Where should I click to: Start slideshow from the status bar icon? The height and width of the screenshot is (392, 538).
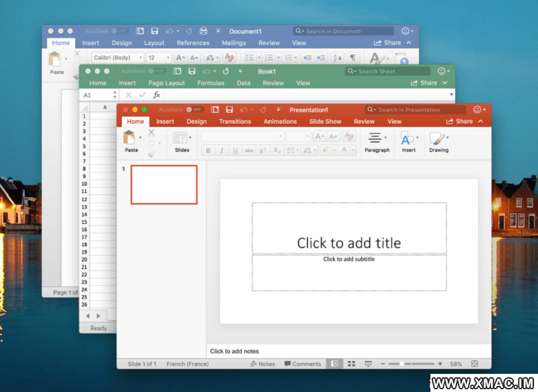point(368,364)
